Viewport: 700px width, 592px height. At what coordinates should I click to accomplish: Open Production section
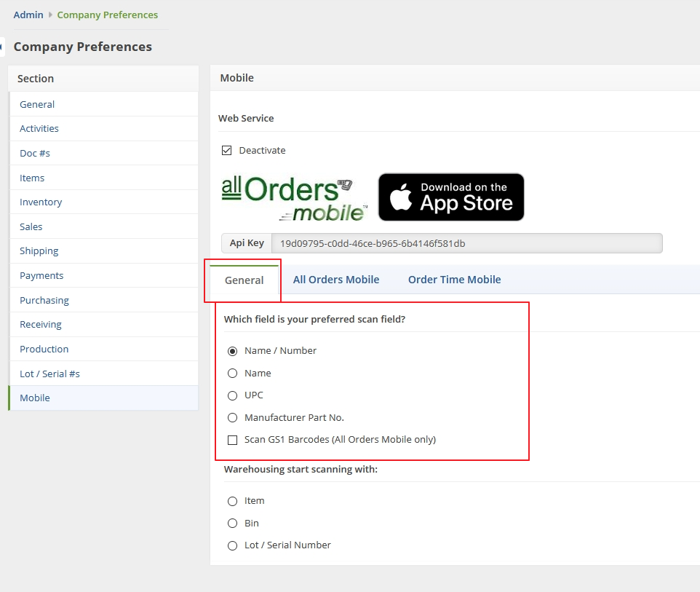pos(103,349)
